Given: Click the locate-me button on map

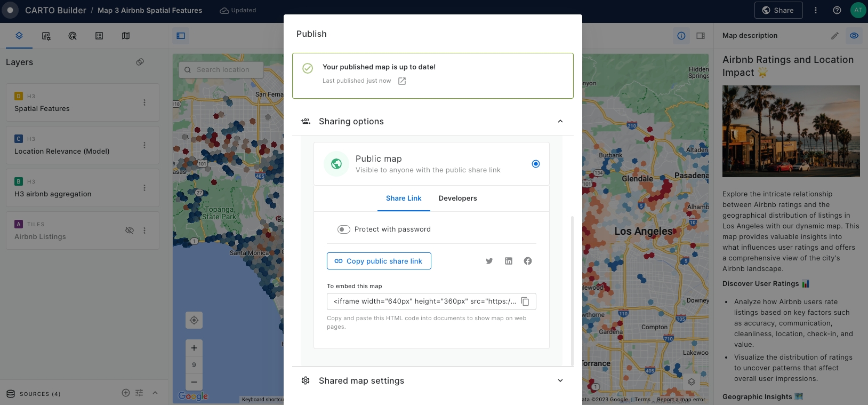Looking at the screenshot, I should point(194,320).
